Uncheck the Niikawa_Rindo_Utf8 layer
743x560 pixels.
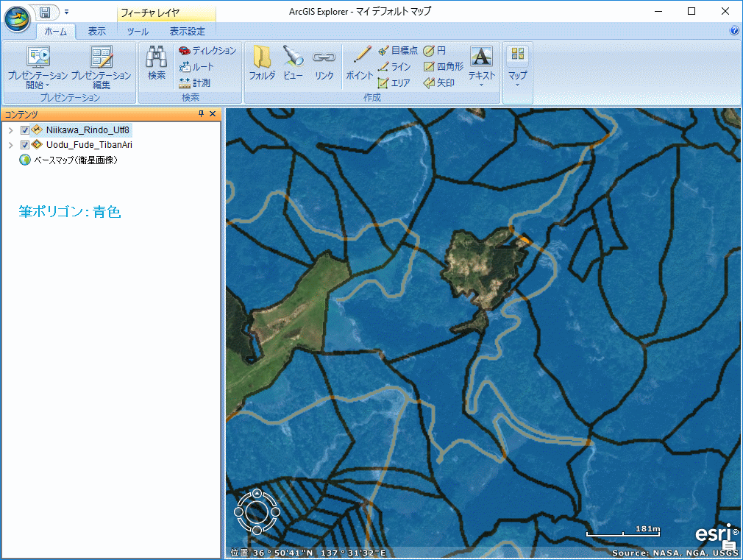tap(26, 130)
